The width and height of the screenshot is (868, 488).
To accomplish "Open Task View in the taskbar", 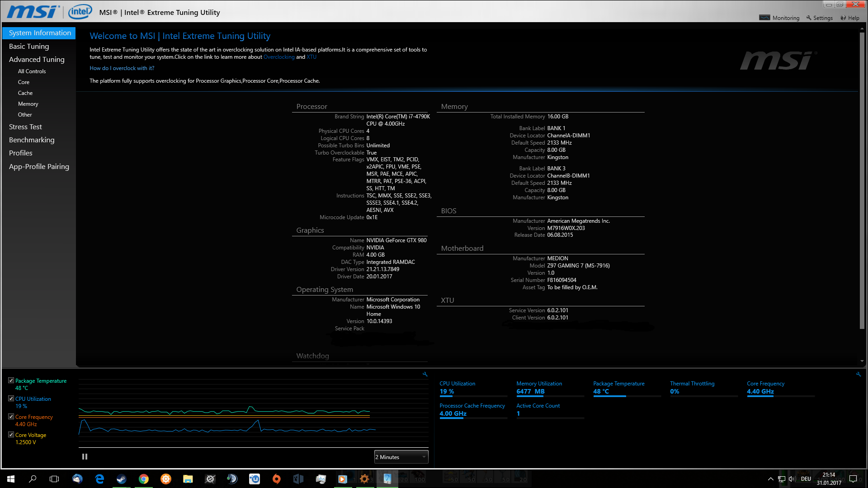I will tap(54, 479).
